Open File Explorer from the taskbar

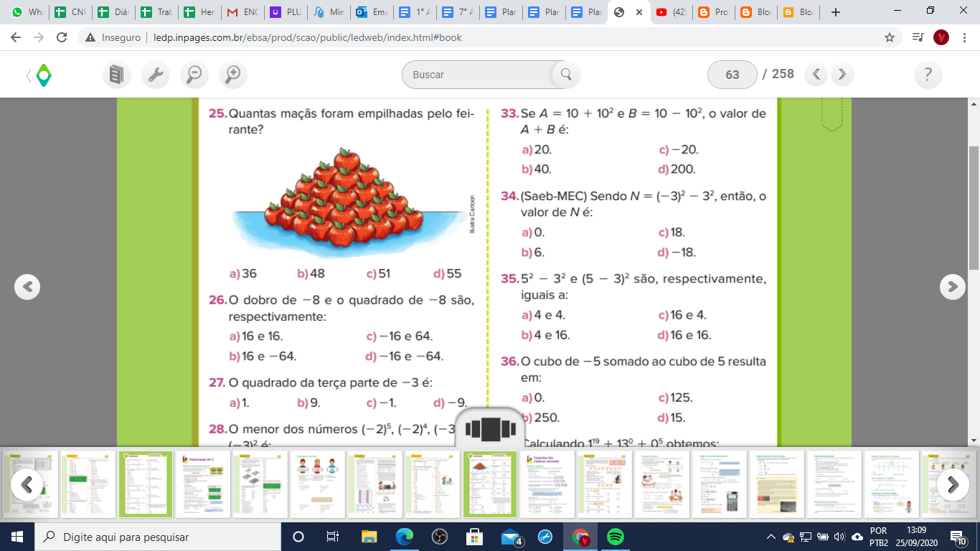tap(369, 537)
